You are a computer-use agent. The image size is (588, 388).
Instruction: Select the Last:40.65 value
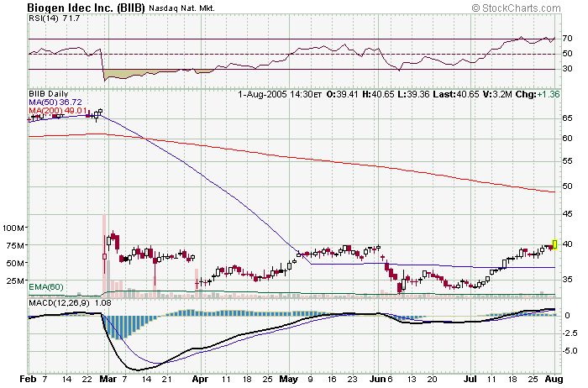pos(456,94)
